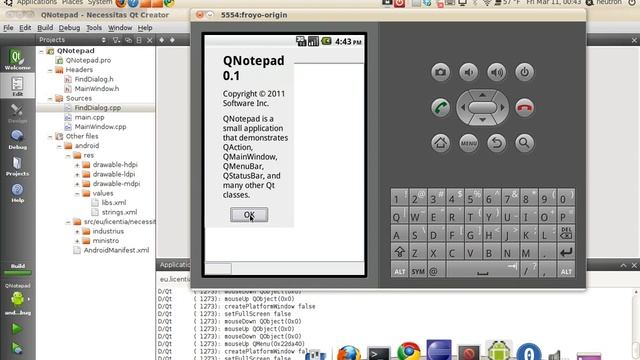The width and height of the screenshot is (640, 360).
Task: Click emulator keyboard Shift key
Action: click(x=399, y=253)
